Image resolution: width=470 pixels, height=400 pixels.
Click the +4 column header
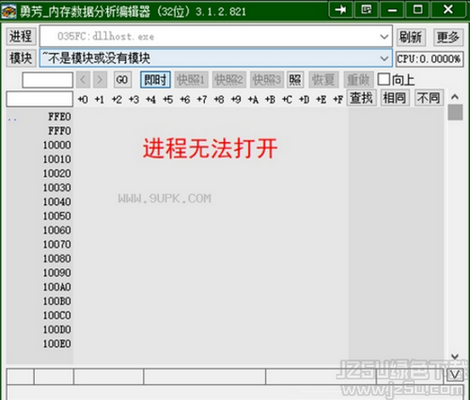[x=151, y=99]
